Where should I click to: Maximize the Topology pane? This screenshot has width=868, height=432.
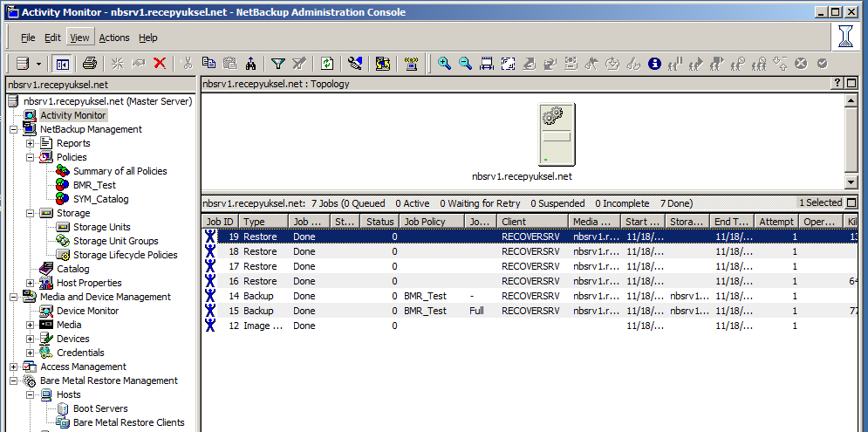(x=851, y=84)
